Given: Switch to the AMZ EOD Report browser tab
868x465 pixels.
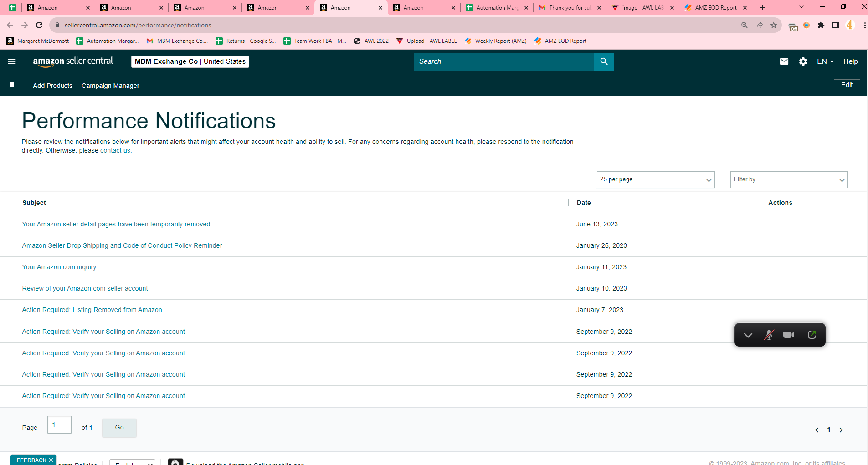Looking at the screenshot, I should click(715, 8).
